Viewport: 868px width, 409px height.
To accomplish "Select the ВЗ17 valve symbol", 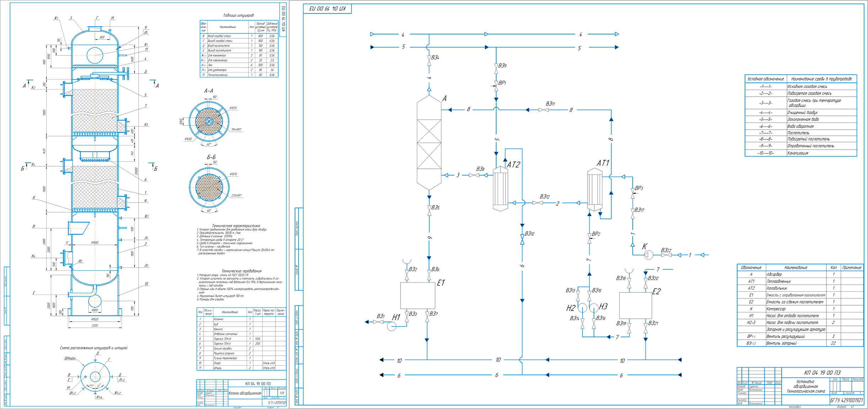I will (x=633, y=213).
